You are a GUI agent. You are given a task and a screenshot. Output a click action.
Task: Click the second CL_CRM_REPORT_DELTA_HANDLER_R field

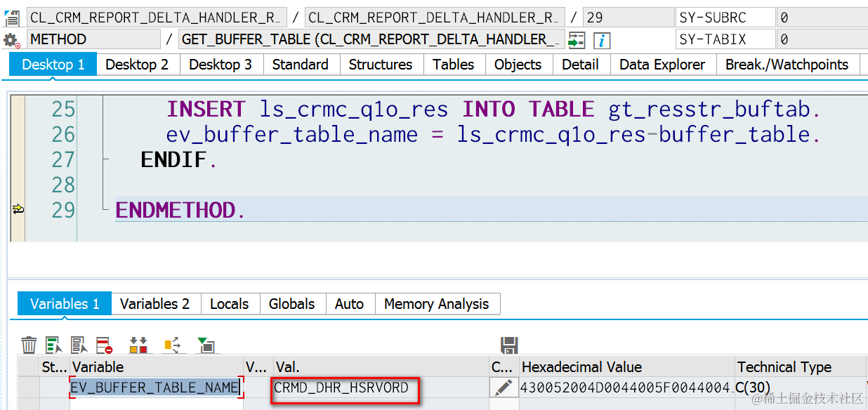(x=435, y=18)
